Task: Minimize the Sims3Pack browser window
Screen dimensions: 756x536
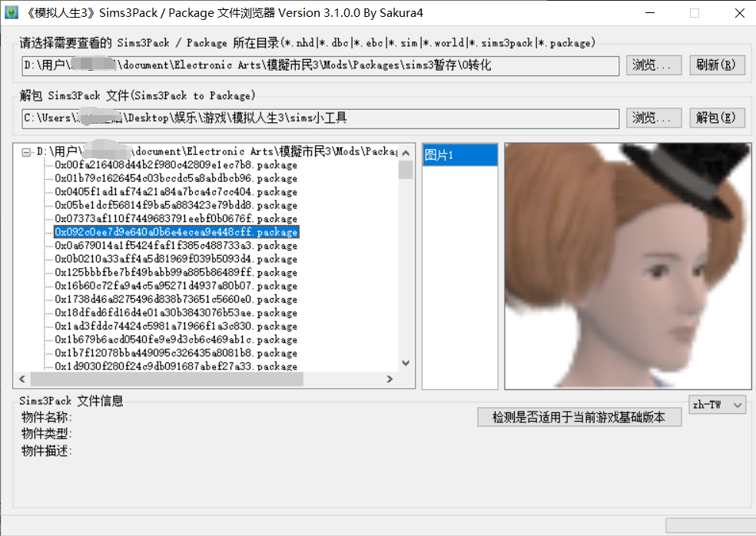Action: tap(650, 13)
